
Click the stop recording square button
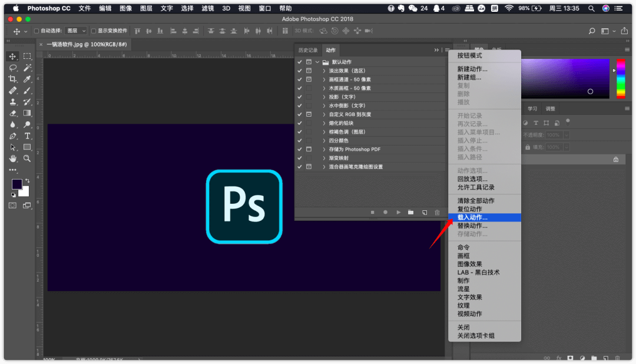click(x=372, y=212)
